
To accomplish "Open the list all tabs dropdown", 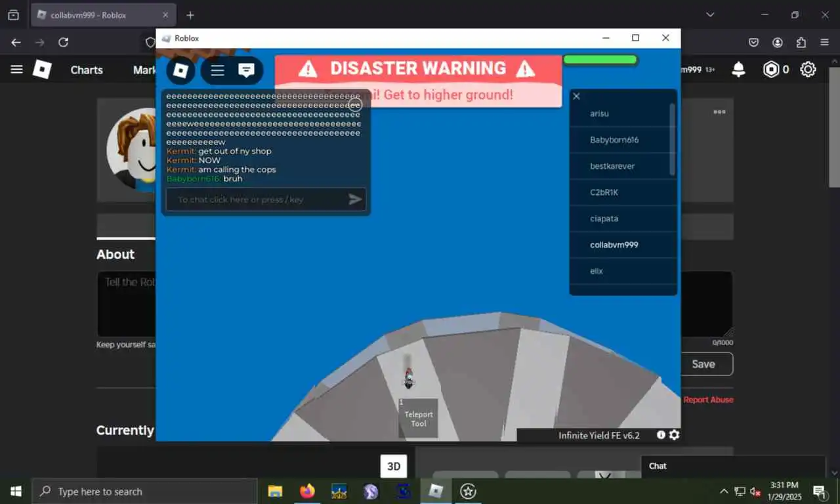I will tap(710, 14).
